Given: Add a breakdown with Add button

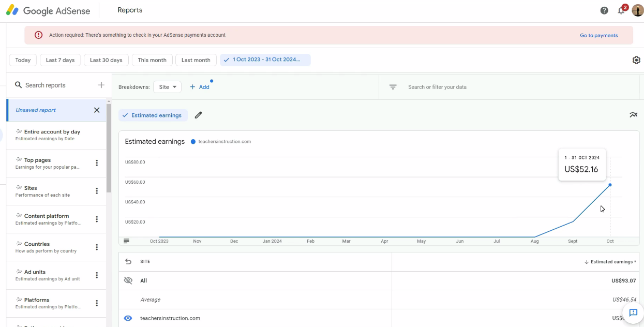Looking at the screenshot, I should (x=200, y=87).
